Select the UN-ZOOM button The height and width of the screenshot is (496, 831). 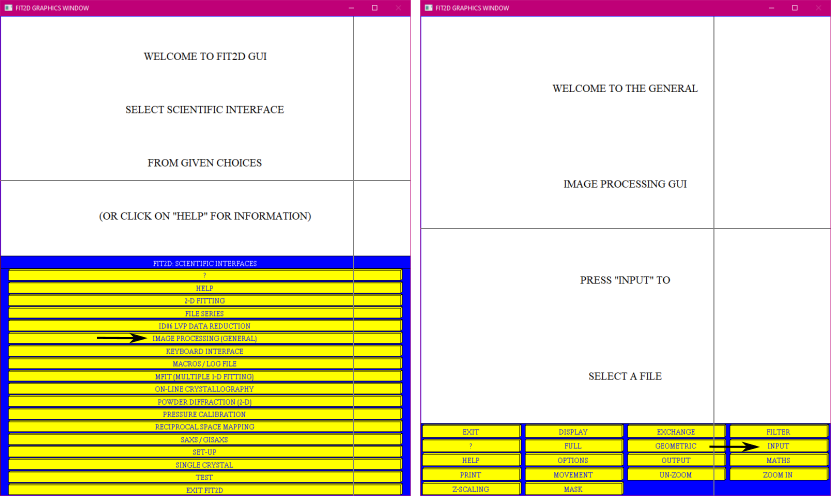click(x=676, y=475)
